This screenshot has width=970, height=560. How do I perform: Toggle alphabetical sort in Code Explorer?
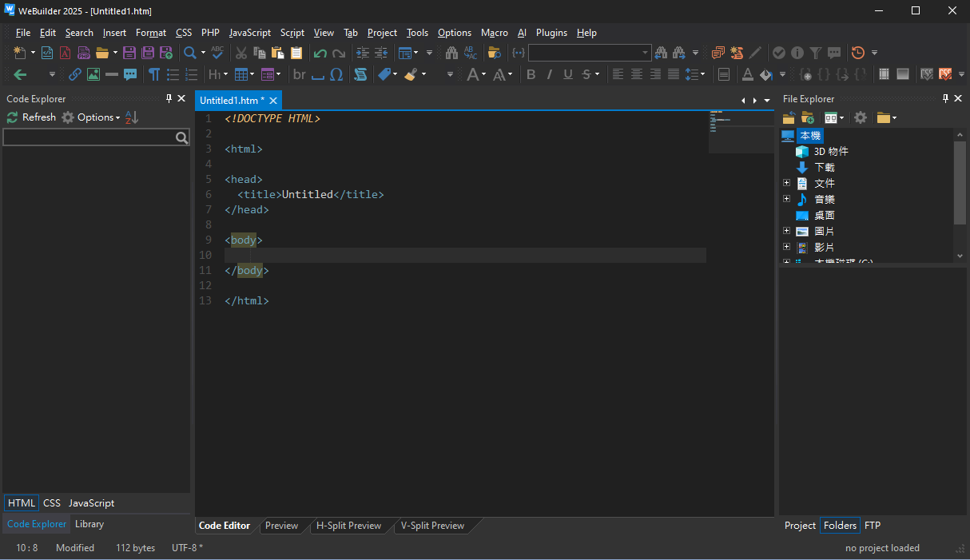pyautogui.click(x=132, y=117)
